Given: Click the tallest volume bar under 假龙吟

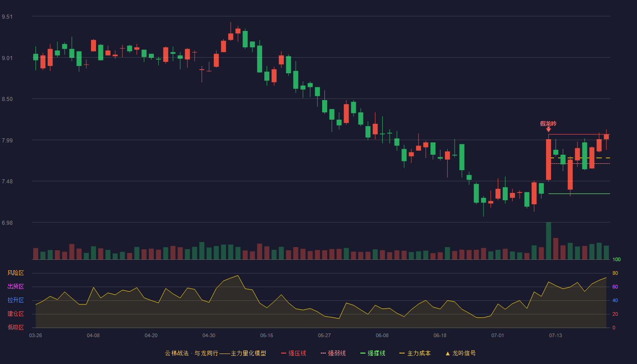Looking at the screenshot, I should click(548, 241).
